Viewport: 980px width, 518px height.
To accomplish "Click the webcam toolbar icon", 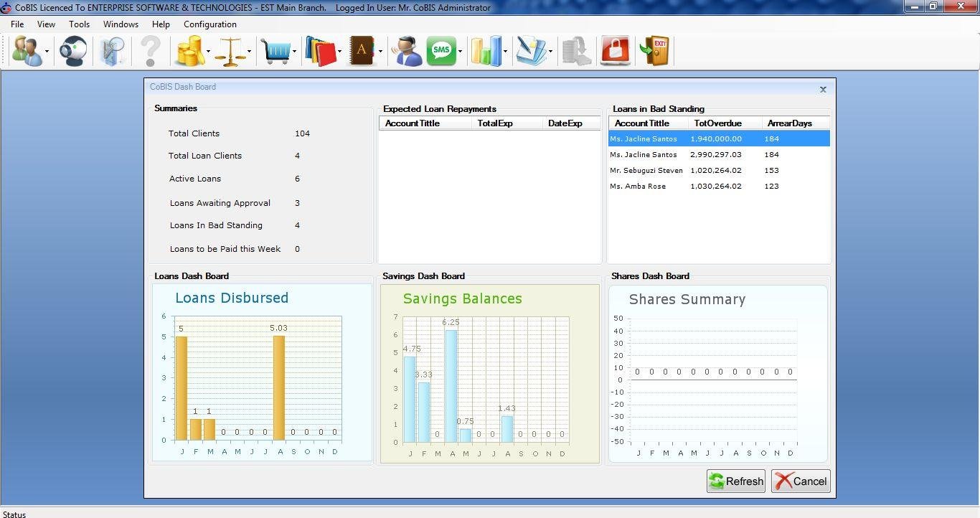I will (72, 51).
